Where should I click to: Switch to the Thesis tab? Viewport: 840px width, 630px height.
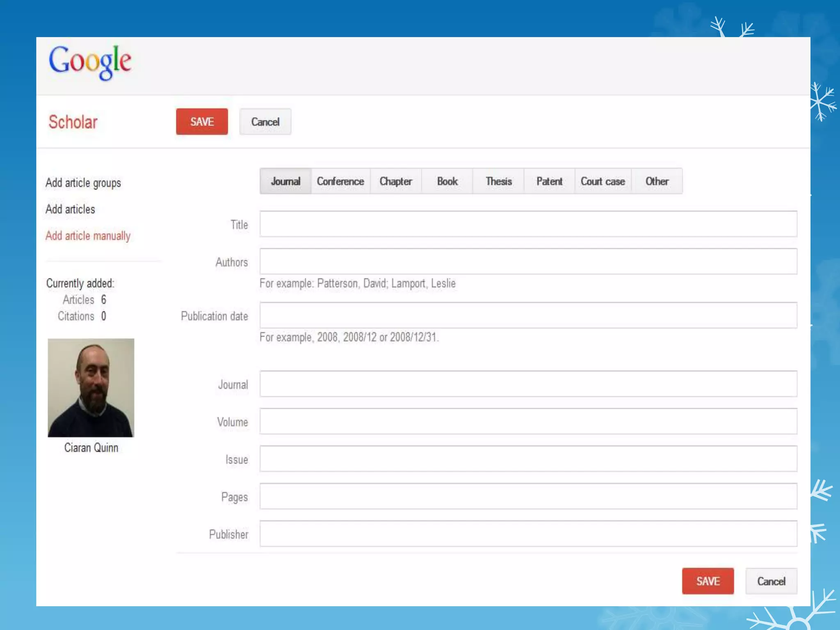pyautogui.click(x=498, y=181)
